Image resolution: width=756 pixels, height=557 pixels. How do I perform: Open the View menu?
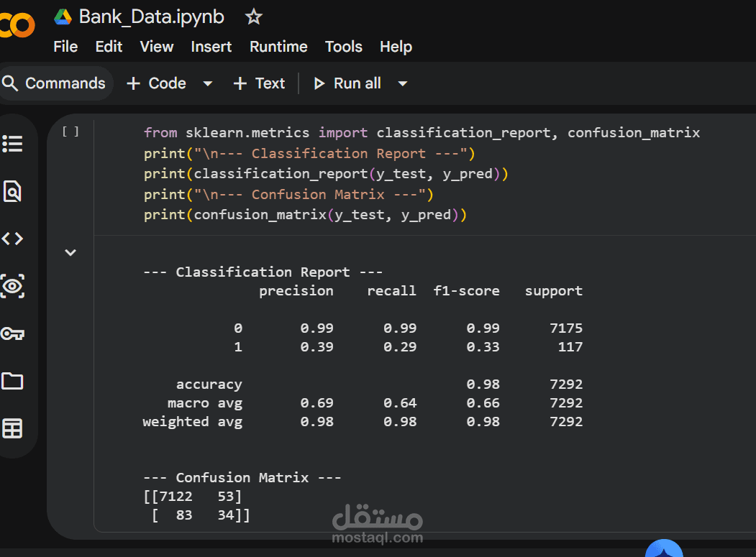(x=157, y=47)
